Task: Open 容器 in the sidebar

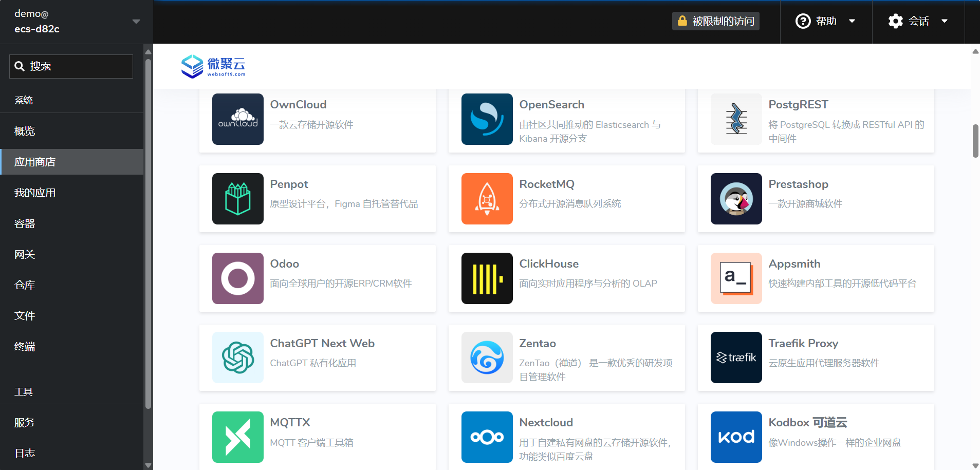Action: click(x=25, y=223)
